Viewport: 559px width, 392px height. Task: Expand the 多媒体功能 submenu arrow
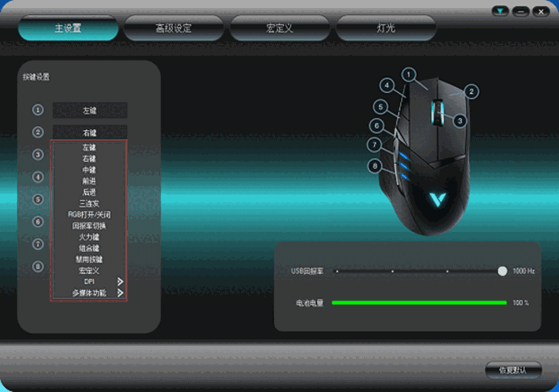[121, 293]
